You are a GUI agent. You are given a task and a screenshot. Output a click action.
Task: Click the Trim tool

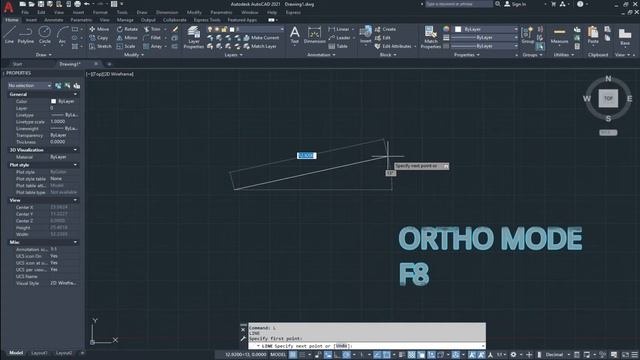(152, 29)
